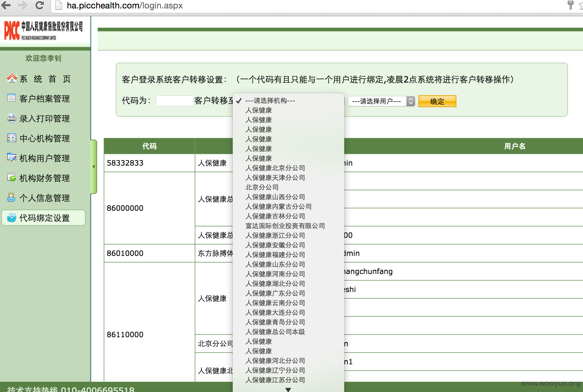Click the 东方脉搏 organization cell
Image resolution: width=583 pixels, height=392 pixels.
pyautogui.click(x=214, y=253)
